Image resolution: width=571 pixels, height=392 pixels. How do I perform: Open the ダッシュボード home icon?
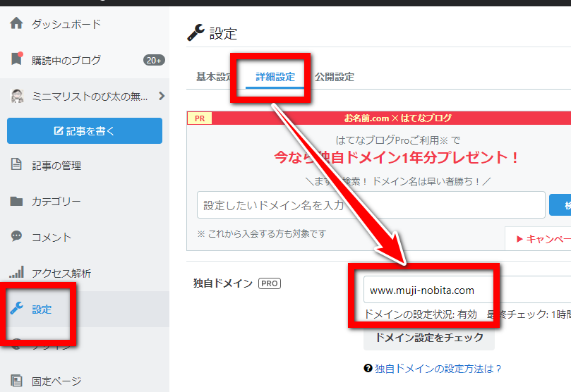[x=16, y=23]
